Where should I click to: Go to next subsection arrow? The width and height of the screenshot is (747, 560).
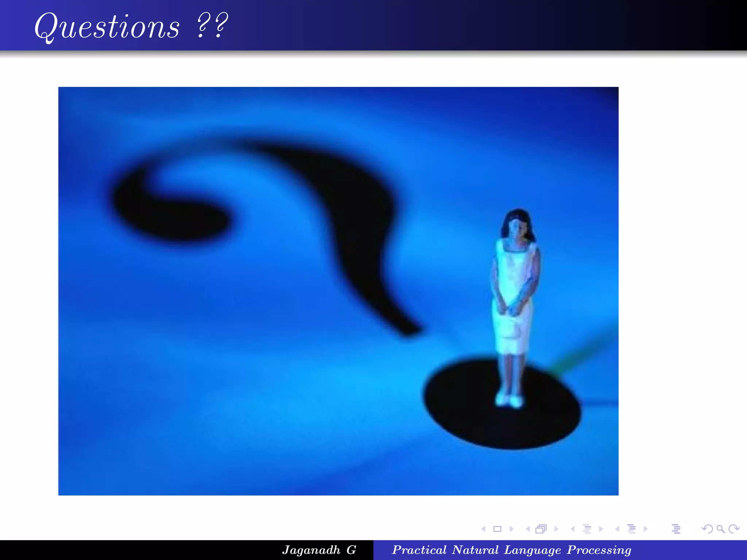click(x=601, y=529)
